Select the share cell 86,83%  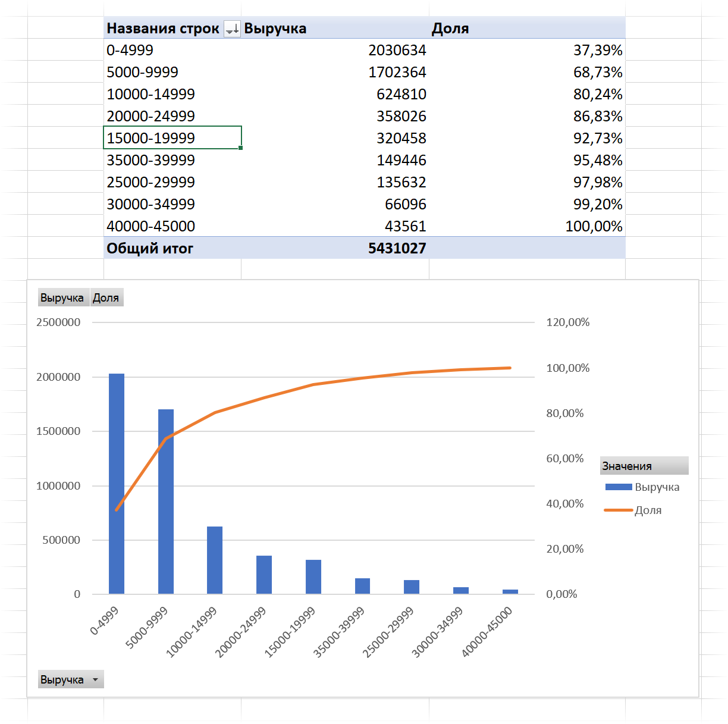coord(527,117)
